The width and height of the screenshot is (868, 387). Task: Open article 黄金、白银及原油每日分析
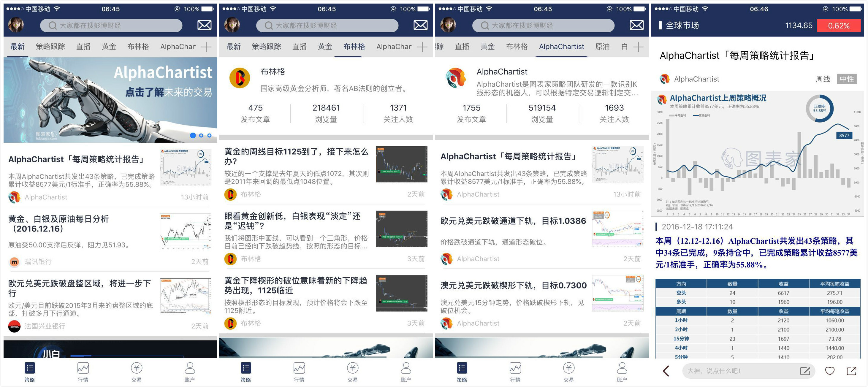point(110,240)
